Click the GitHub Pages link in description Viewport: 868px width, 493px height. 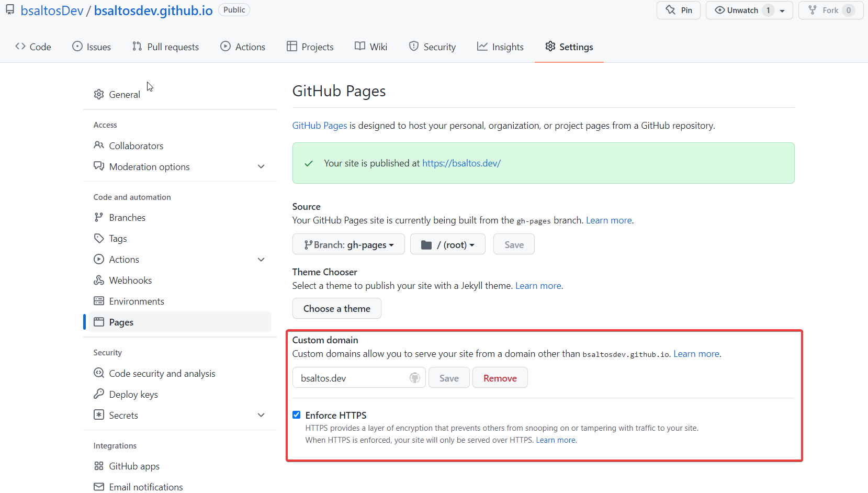coord(320,126)
